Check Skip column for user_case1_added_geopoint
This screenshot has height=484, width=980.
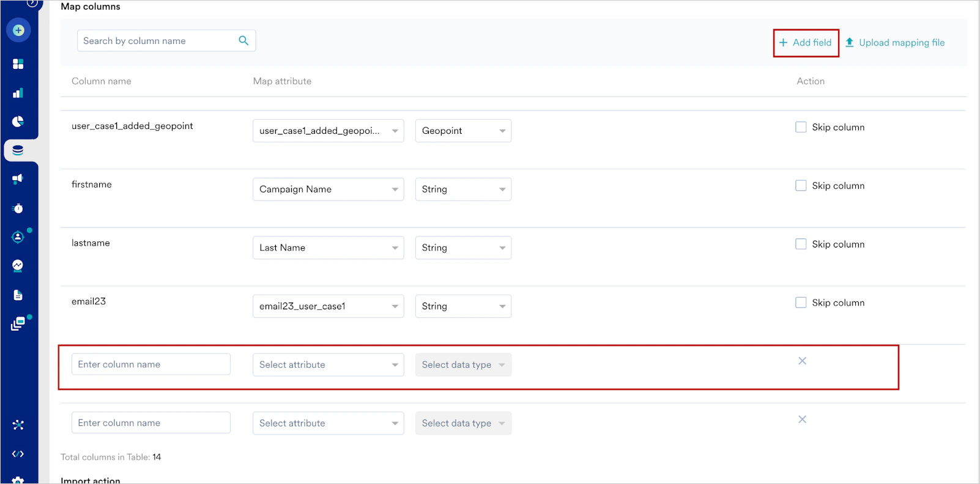coord(801,127)
